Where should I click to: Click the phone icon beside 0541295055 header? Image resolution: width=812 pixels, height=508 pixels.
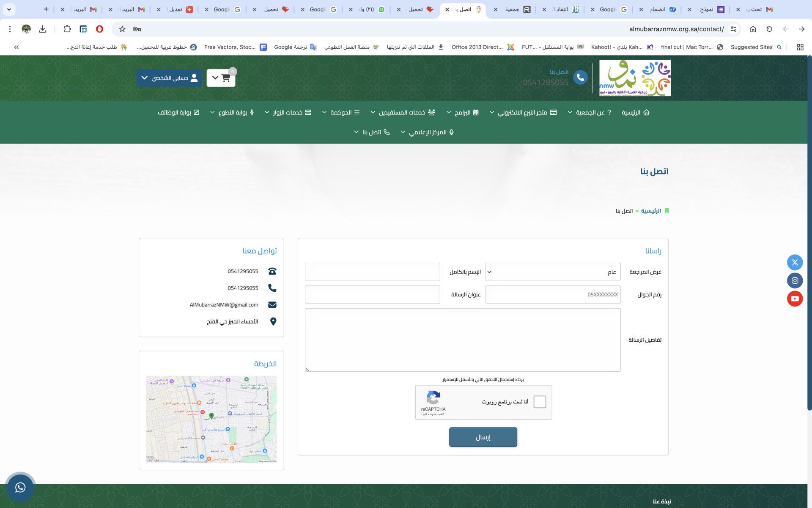click(x=580, y=77)
